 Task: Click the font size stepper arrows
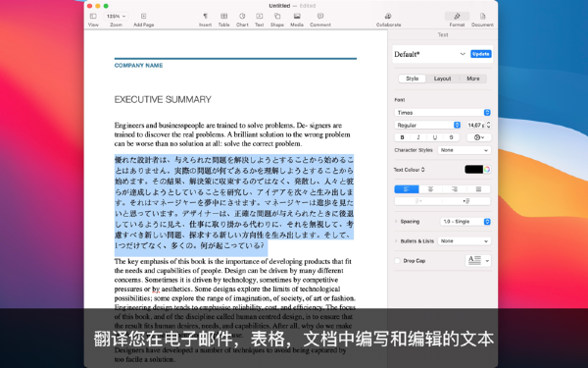[x=489, y=125]
